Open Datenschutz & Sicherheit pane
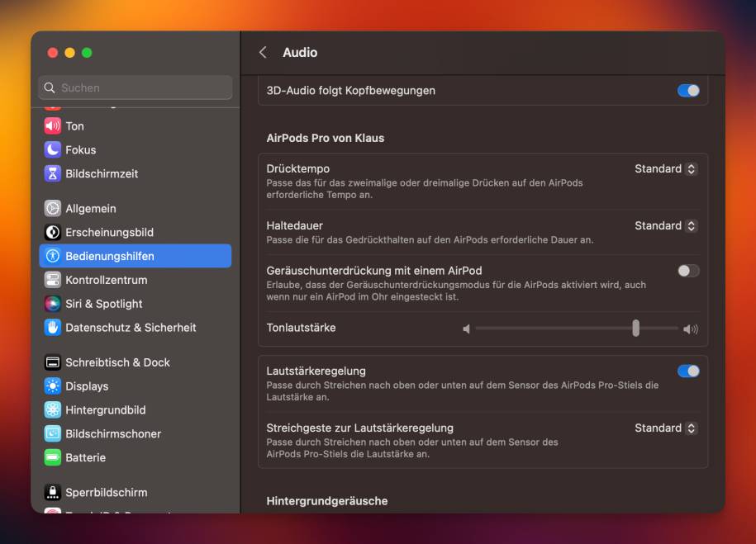 pos(135,328)
